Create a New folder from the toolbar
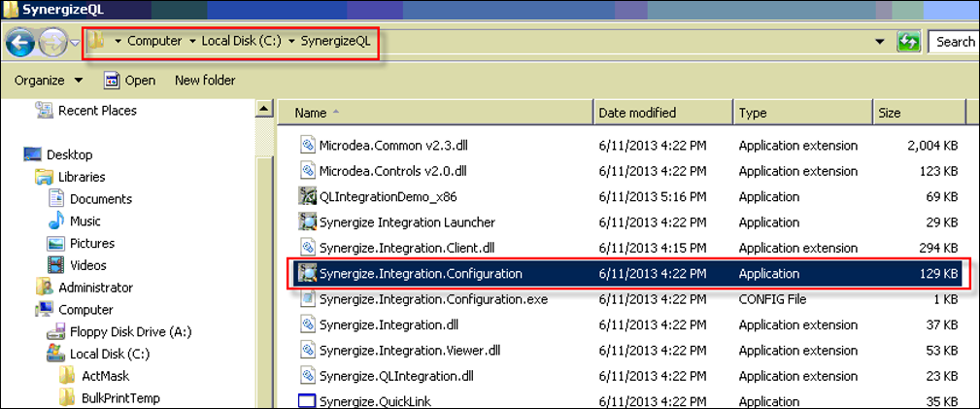This screenshot has height=409, width=980. click(205, 80)
